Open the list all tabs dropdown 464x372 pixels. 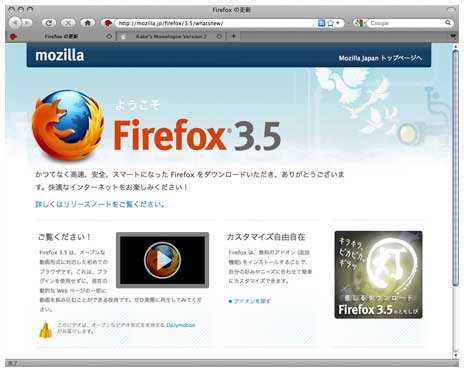[453, 36]
